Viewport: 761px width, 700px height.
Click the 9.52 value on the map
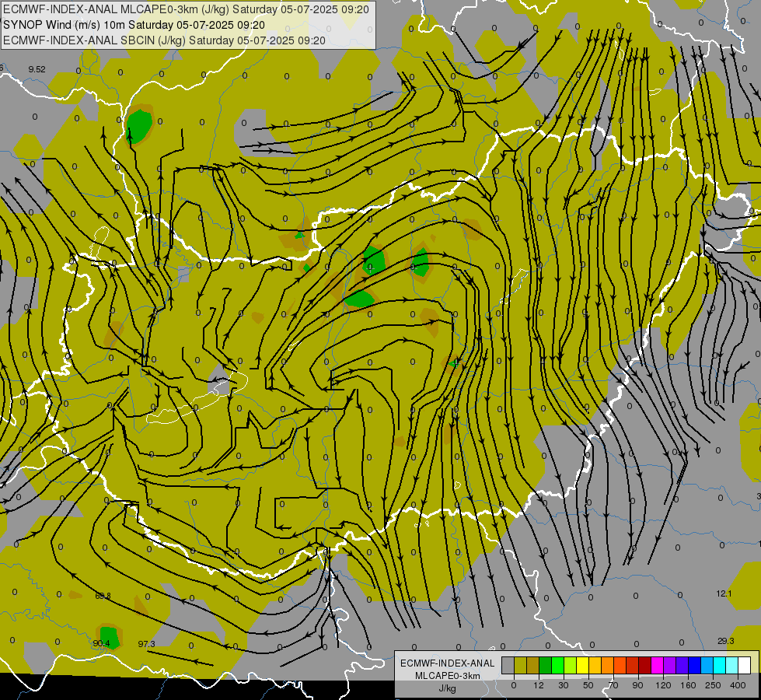pyautogui.click(x=37, y=69)
